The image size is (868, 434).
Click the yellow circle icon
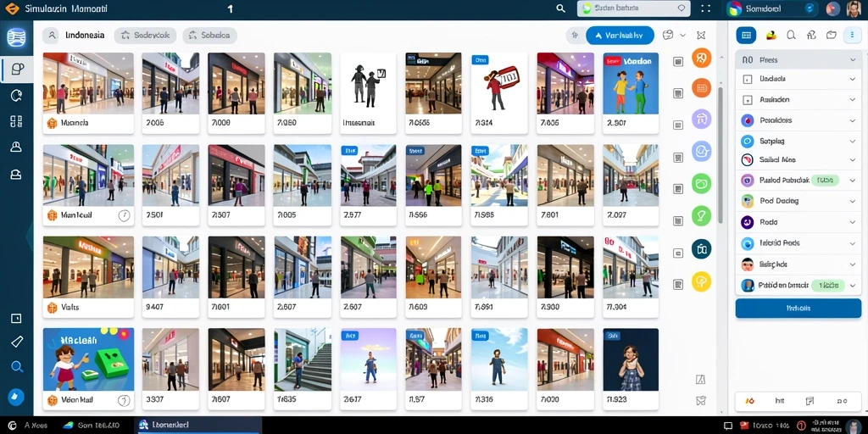(701, 281)
